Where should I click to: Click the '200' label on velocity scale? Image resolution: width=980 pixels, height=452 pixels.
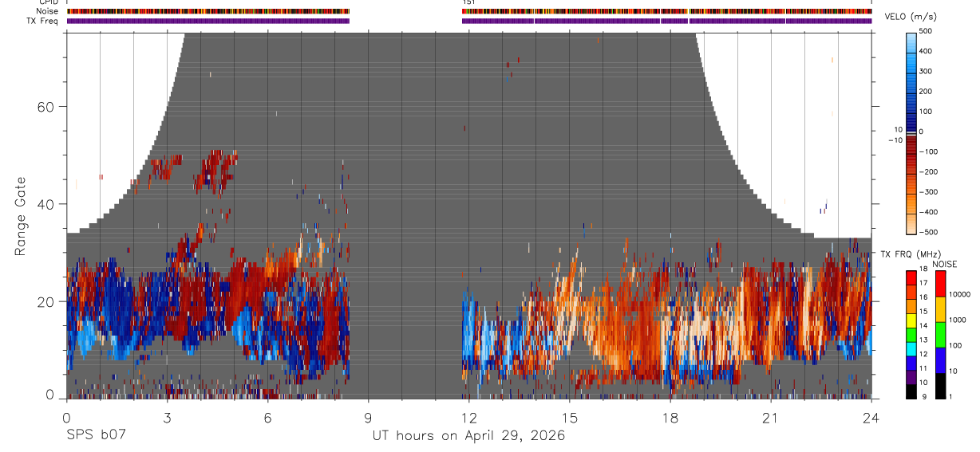[926, 91]
